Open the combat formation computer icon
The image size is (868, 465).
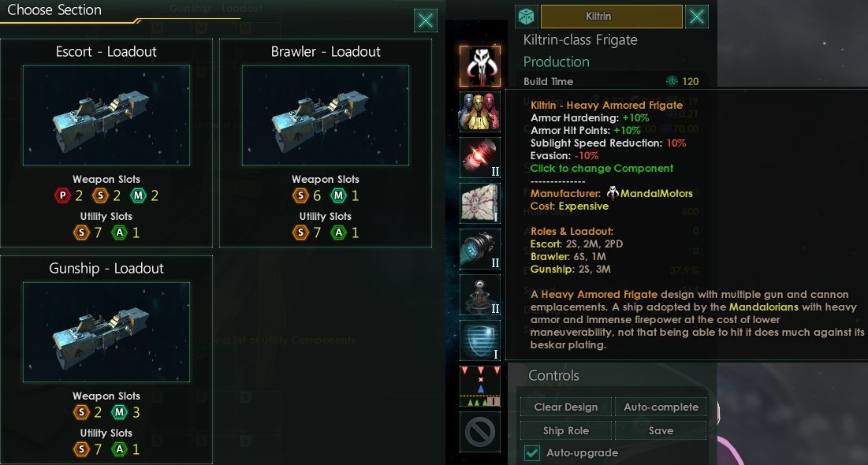pyautogui.click(x=480, y=386)
